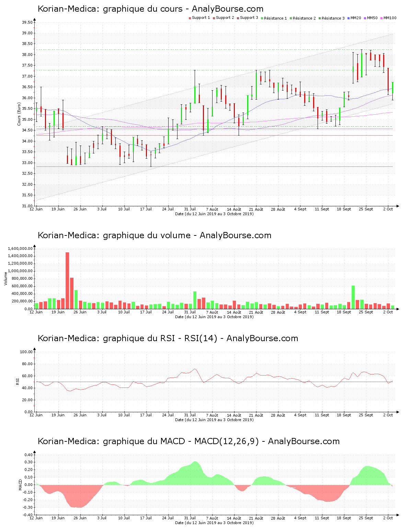The height and width of the screenshot is (532, 412).
Task: Click the date range caption under price chart
Action: 214,214
